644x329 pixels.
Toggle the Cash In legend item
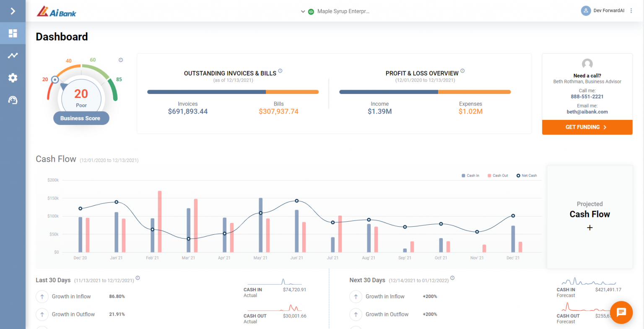(470, 176)
